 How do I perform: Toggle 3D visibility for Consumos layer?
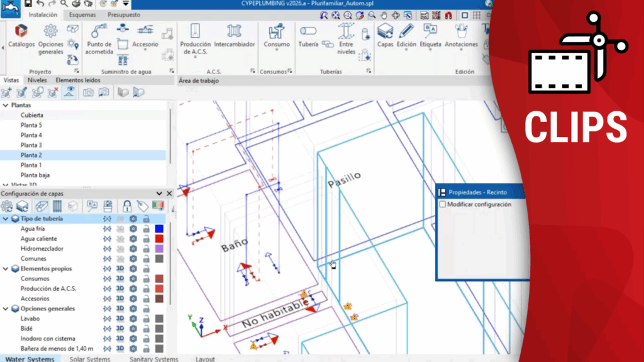[x=119, y=278]
